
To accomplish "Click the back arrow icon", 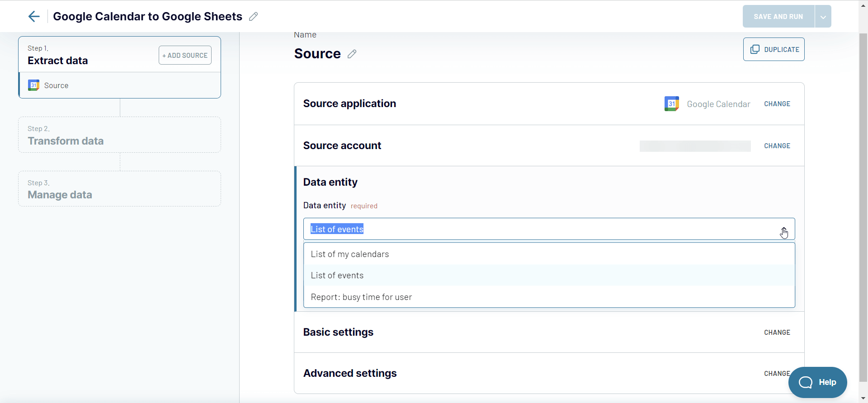I will [34, 17].
